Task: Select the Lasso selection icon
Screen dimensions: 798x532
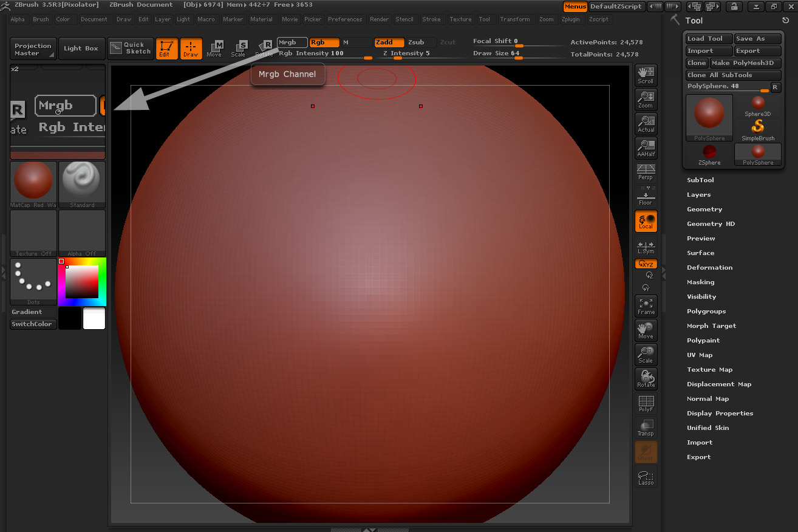Action: (x=646, y=477)
